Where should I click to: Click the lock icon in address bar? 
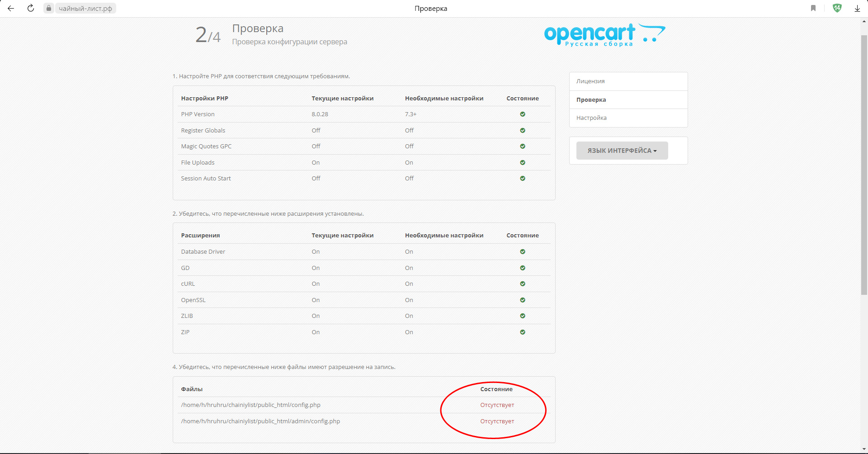(49, 8)
